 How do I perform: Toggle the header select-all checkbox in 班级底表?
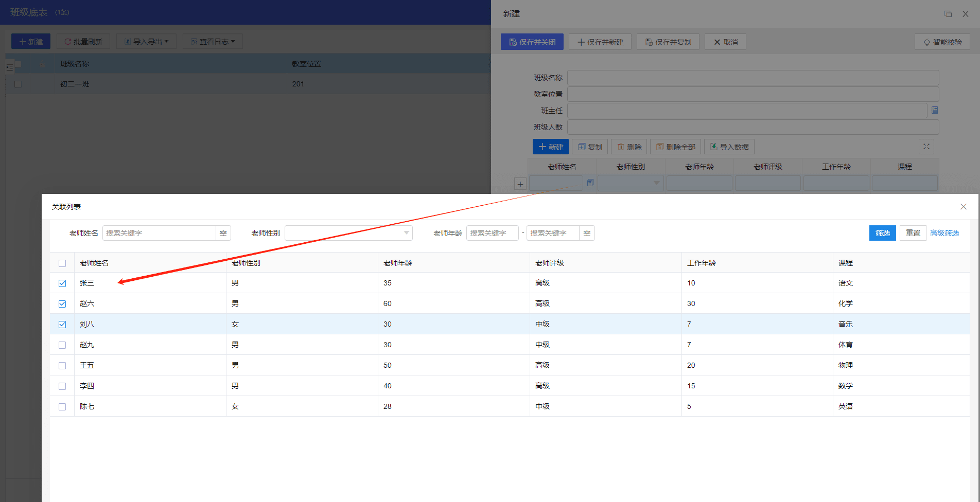pos(18,64)
